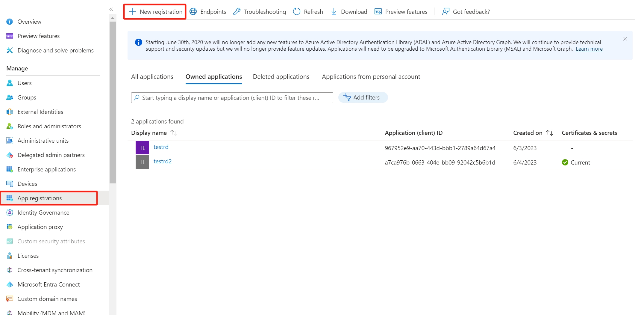Image resolution: width=644 pixels, height=315 pixels.
Task: Select the Owned applications tab
Action: click(x=214, y=77)
